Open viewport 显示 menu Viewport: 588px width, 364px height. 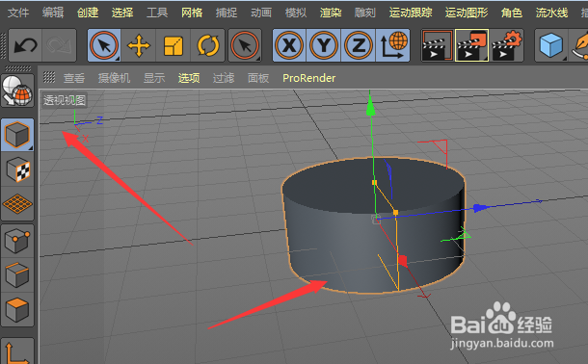pos(154,78)
